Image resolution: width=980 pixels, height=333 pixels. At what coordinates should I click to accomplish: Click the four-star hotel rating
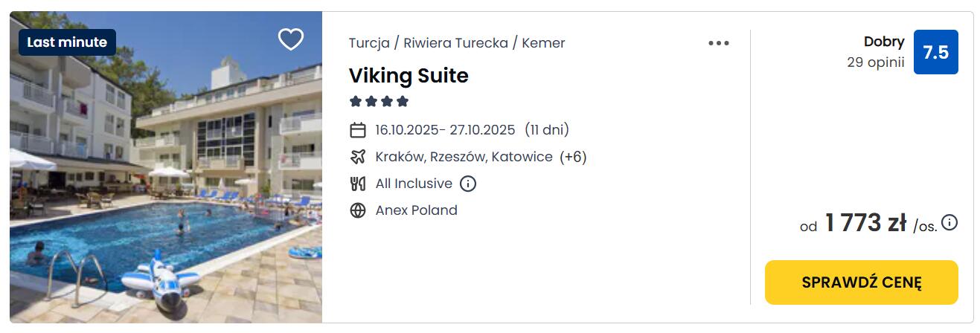[379, 102]
